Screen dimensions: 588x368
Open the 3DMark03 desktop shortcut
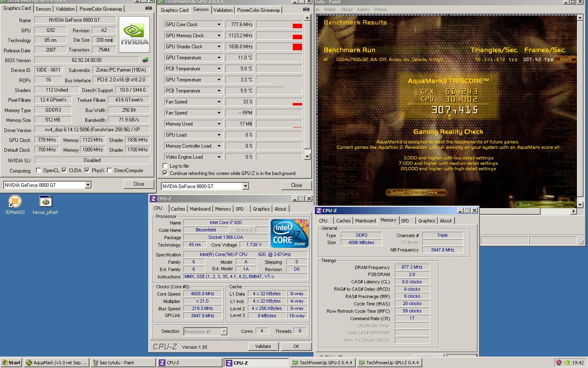coord(15,204)
